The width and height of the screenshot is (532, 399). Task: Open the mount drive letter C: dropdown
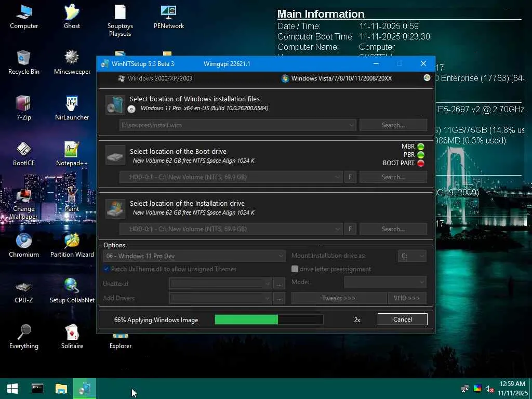pos(412,256)
